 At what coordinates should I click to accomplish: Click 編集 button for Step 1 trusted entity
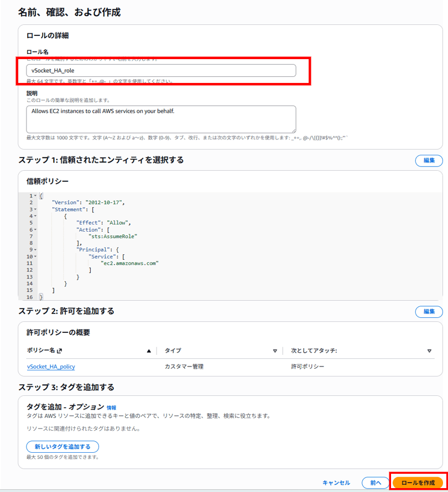click(x=429, y=160)
